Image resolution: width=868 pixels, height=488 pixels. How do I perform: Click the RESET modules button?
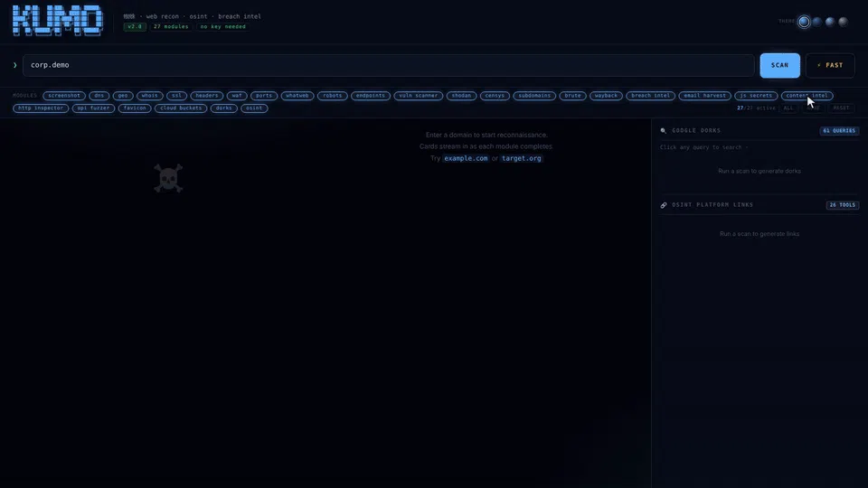point(841,108)
